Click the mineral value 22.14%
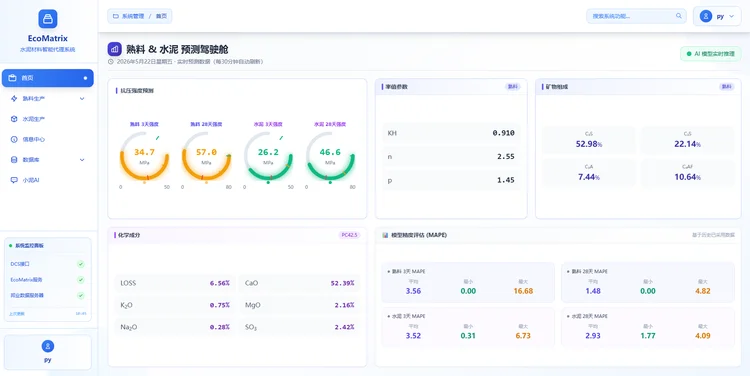The height and width of the screenshot is (376, 750). (x=687, y=144)
